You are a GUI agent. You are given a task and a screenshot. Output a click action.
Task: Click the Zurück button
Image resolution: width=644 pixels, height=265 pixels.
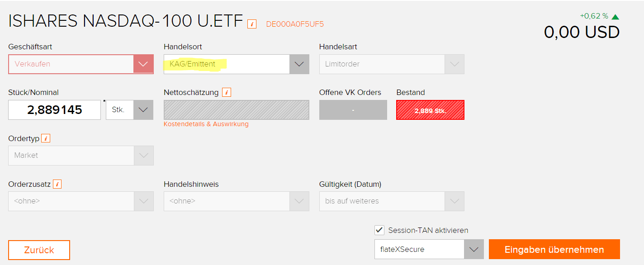click(39, 250)
